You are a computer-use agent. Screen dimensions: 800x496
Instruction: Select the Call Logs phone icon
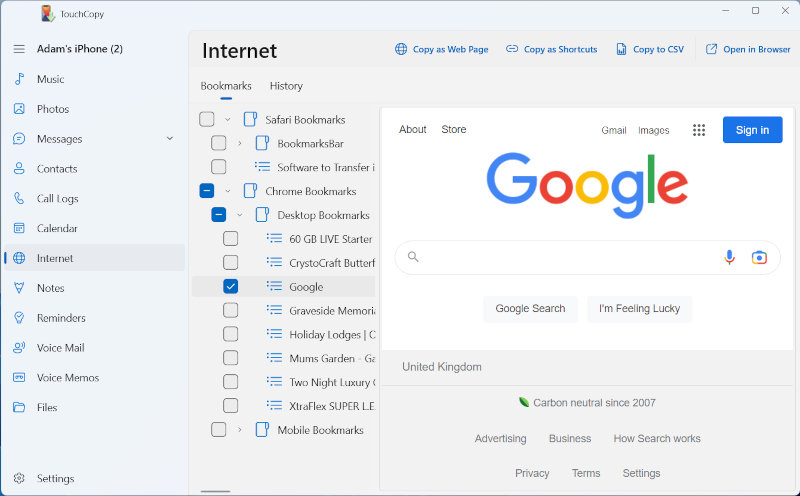pos(19,199)
